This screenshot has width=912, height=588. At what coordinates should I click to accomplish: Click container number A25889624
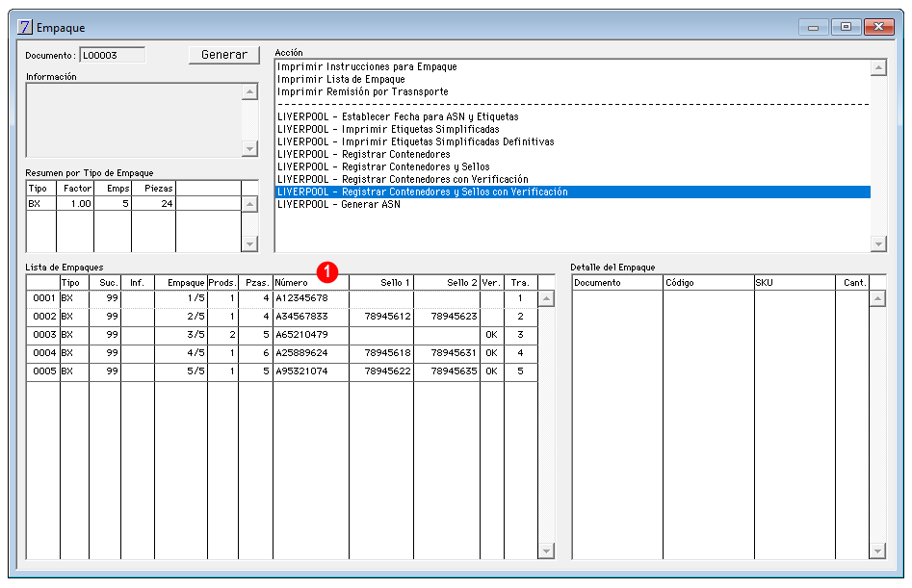click(301, 352)
